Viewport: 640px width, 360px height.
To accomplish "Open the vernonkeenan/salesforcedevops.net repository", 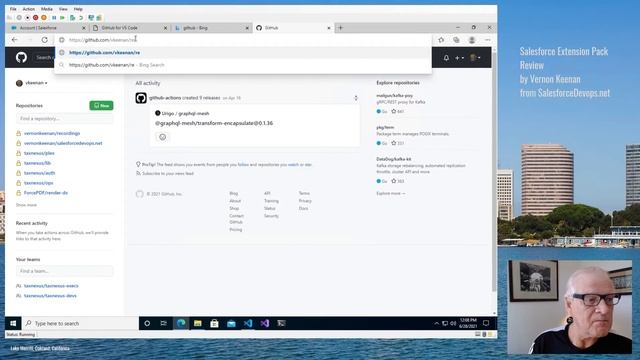I will tap(63, 143).
